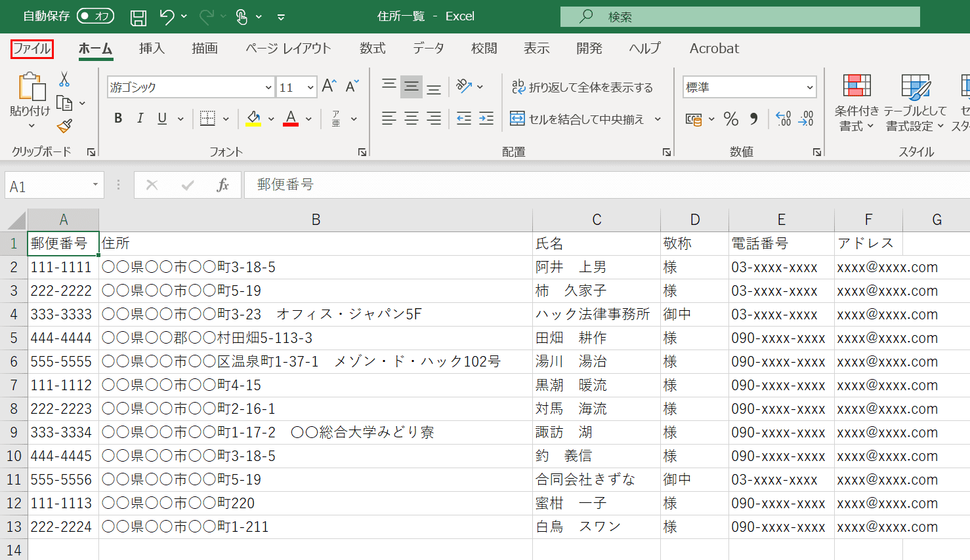
Task: Open the font name dropdown
Action: tap(268, 87)
